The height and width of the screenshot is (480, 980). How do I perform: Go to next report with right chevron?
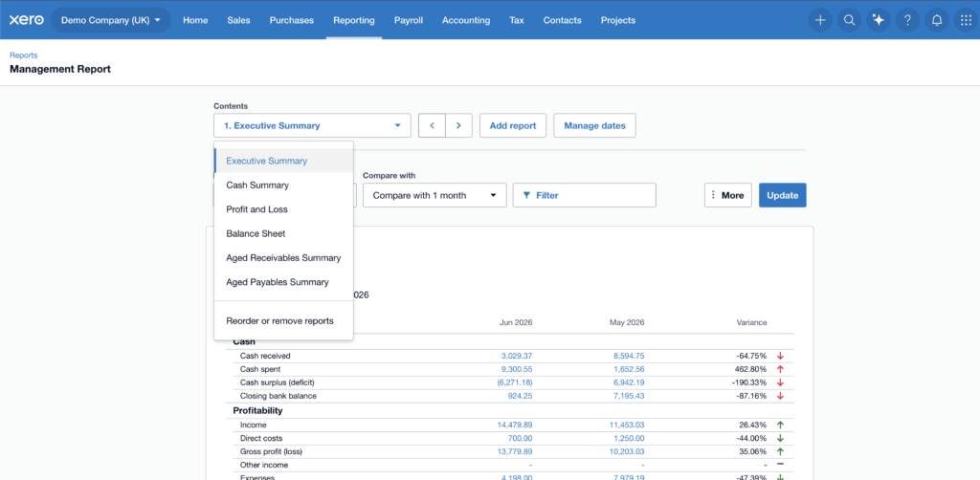pyautogui.click(x=458, y=125)
